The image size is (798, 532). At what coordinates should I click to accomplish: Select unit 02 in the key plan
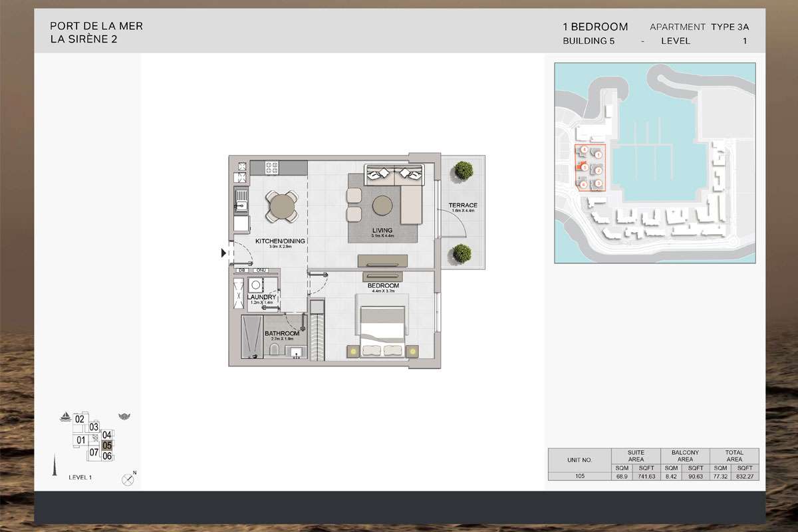tap(79, 419)
